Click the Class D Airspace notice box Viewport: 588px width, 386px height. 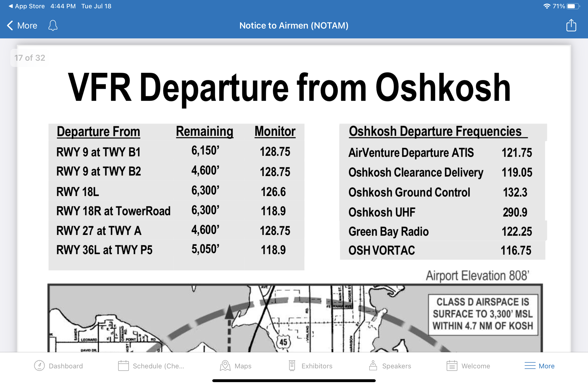point(483,314)
